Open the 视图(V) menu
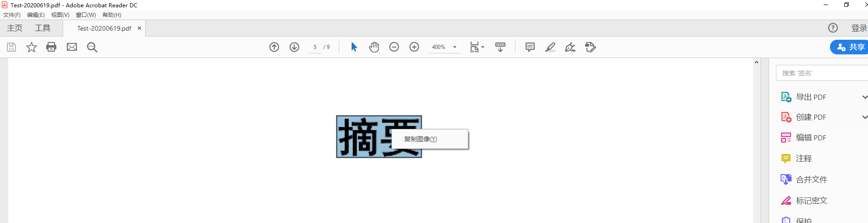 pyautogui.click(x=60, y=15)
